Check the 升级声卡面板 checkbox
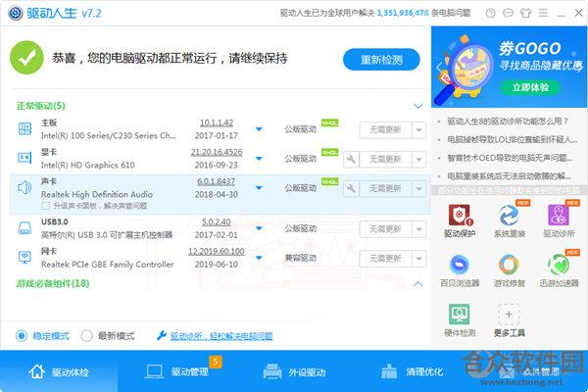This screenshot has height=392, width=588. tap(46, 206)
